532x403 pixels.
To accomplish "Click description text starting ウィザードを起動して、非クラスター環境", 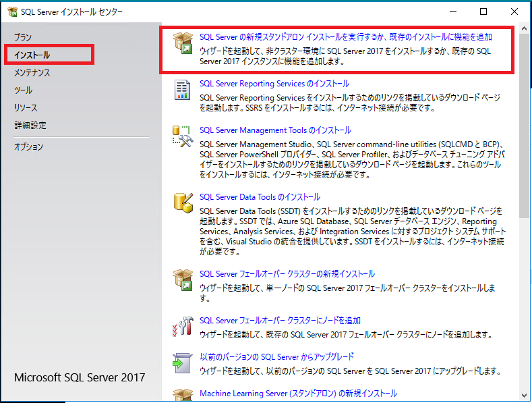I will [x=345, y=56].
